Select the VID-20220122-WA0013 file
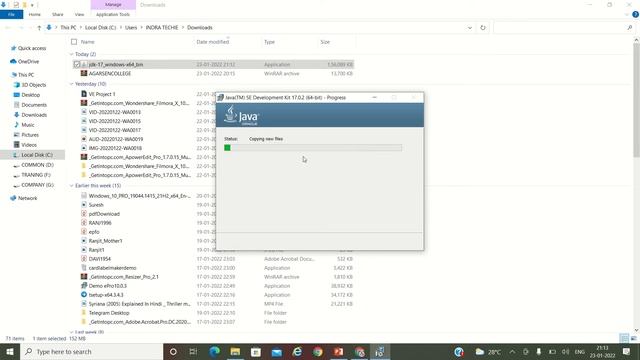The image size is (640, 360). pyautogui.click(x=115, y=112)
